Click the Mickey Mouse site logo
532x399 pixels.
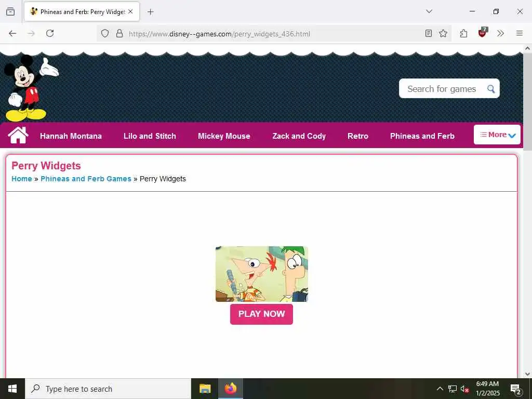tap(31, 88)
